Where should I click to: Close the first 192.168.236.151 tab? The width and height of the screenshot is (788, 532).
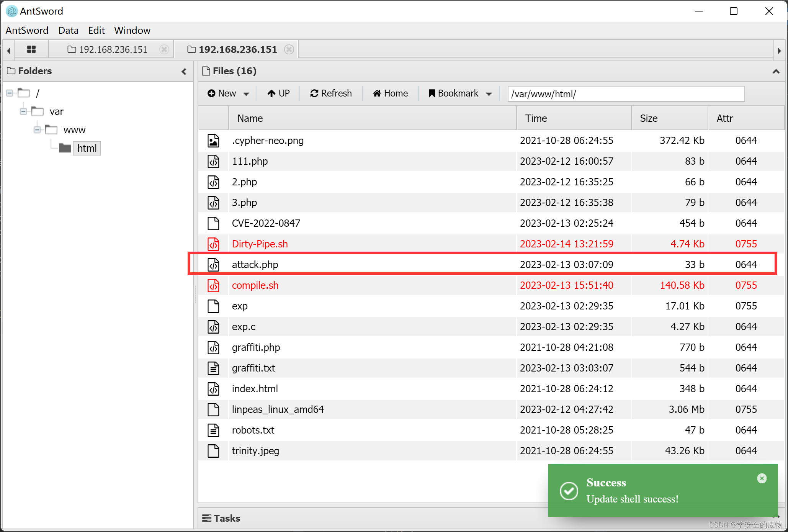click(x=164, y=49)
